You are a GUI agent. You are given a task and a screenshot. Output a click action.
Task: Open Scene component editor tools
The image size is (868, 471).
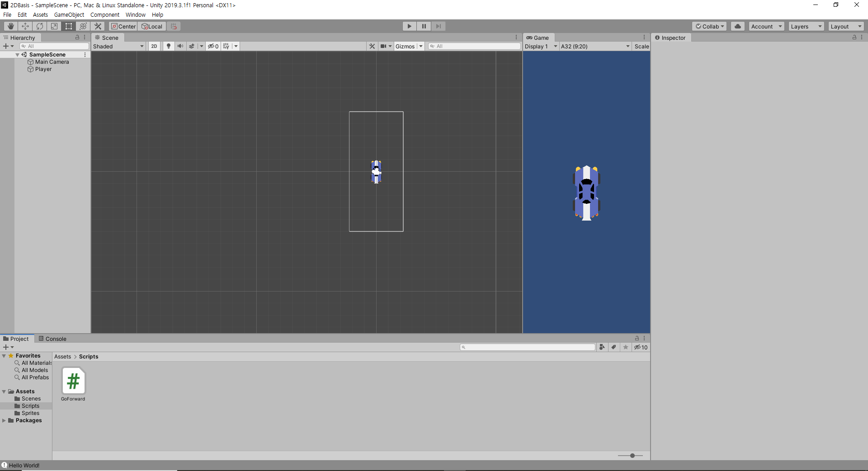point(372,46)
